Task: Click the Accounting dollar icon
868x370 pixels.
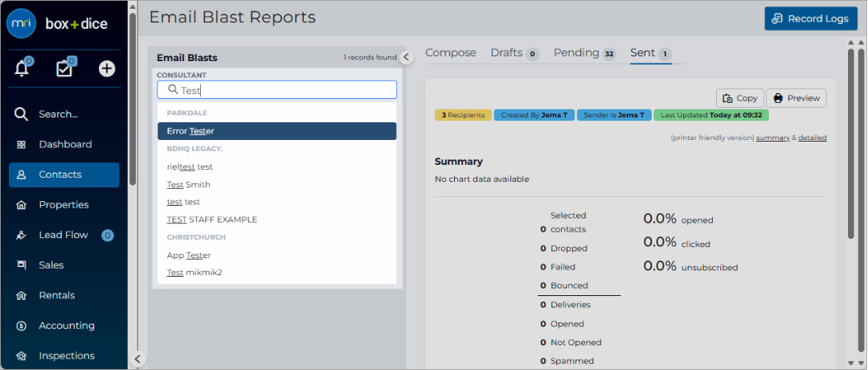Action: (x=22, y=326)
